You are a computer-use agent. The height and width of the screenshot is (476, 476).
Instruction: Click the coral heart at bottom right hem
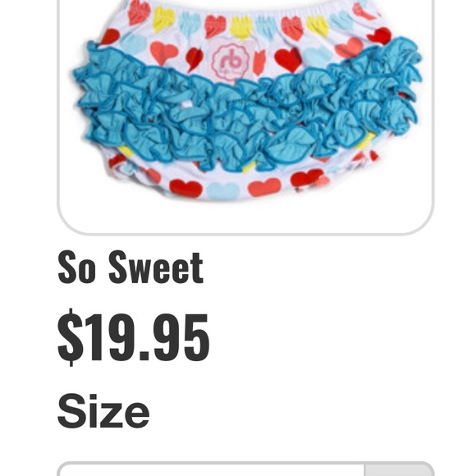point(264,187)
